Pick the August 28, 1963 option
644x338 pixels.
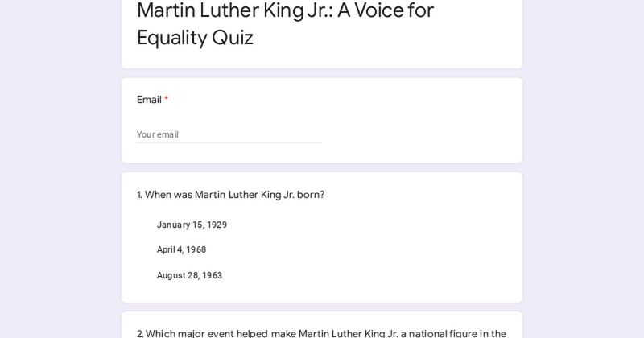(189, 275)
